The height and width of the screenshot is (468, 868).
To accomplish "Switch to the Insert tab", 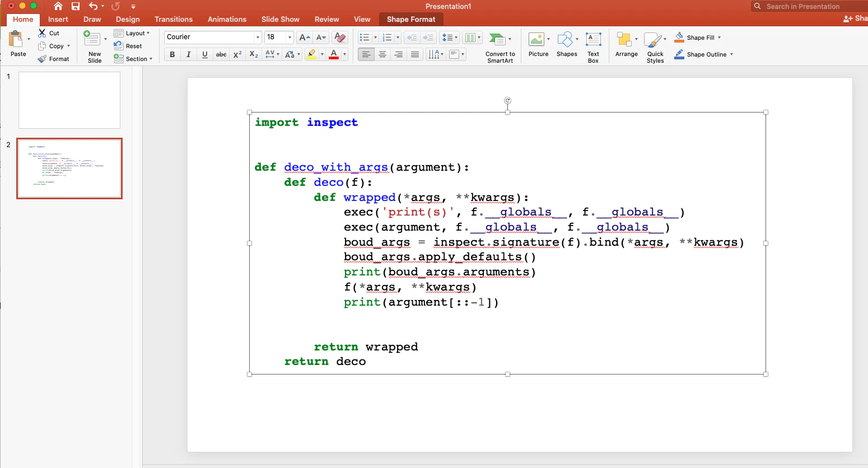I will pos(58,19).
